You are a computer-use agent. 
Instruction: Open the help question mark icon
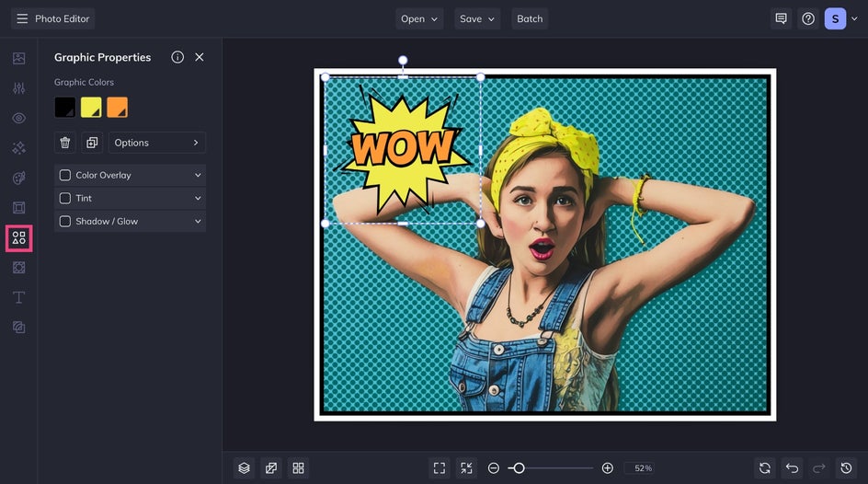[808, 18]
